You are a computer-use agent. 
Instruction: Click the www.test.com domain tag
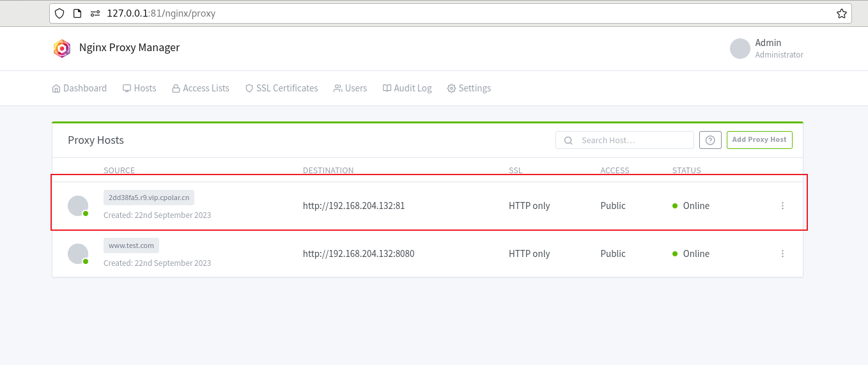point(131,245)
